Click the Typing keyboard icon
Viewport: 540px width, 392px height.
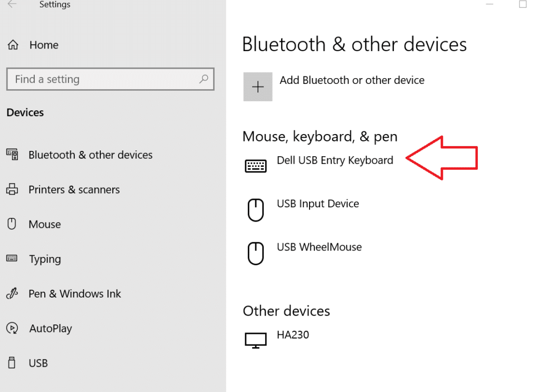12,259
